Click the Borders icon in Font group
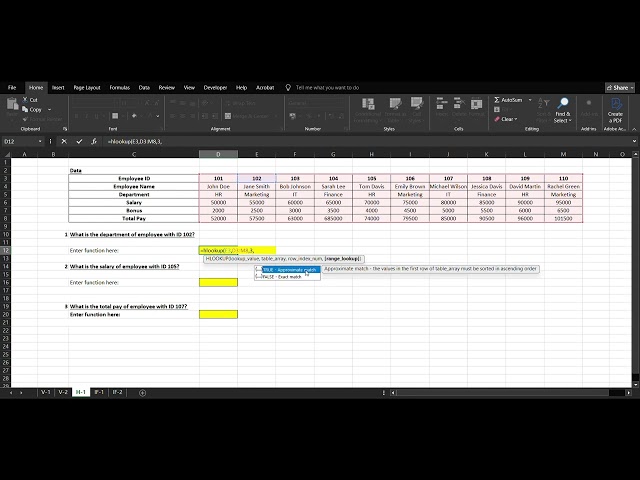The height and width of the screenshot is (480, 640). coord(115,116)
